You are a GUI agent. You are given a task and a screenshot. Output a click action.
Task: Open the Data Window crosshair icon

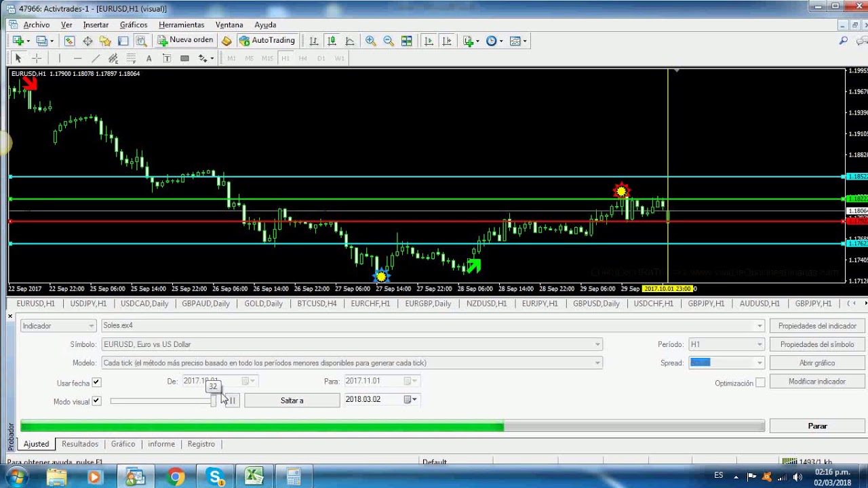(87, 41)
